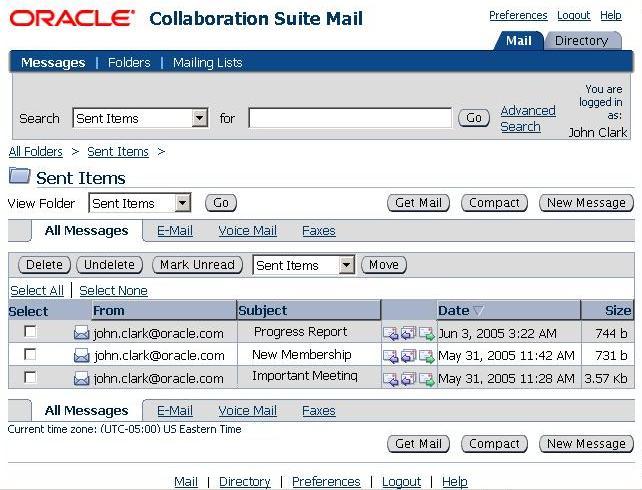Click Reply icon for Important Meeting message
Screen dimensions: 642x490
pyautogui.click(x=391, y=379)
